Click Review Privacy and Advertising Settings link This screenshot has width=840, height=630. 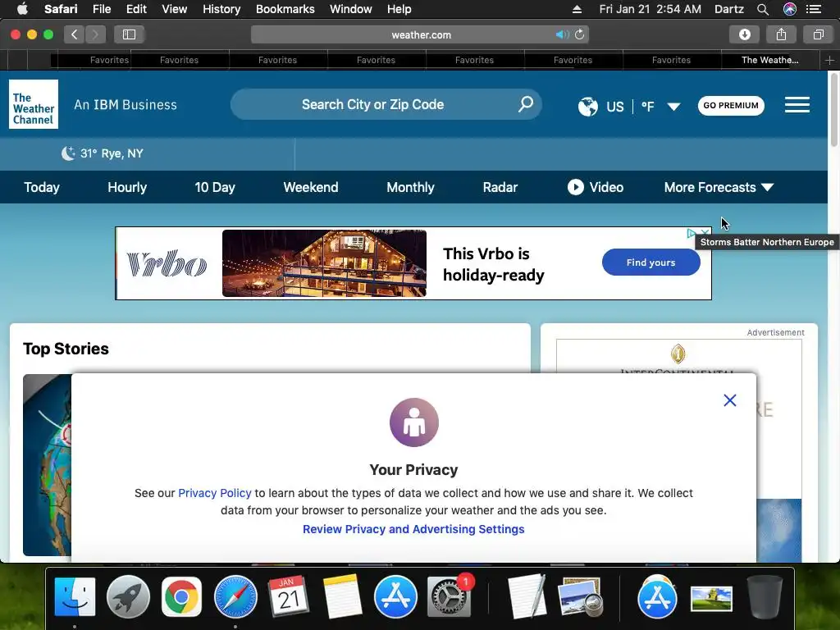pos(413,529)
